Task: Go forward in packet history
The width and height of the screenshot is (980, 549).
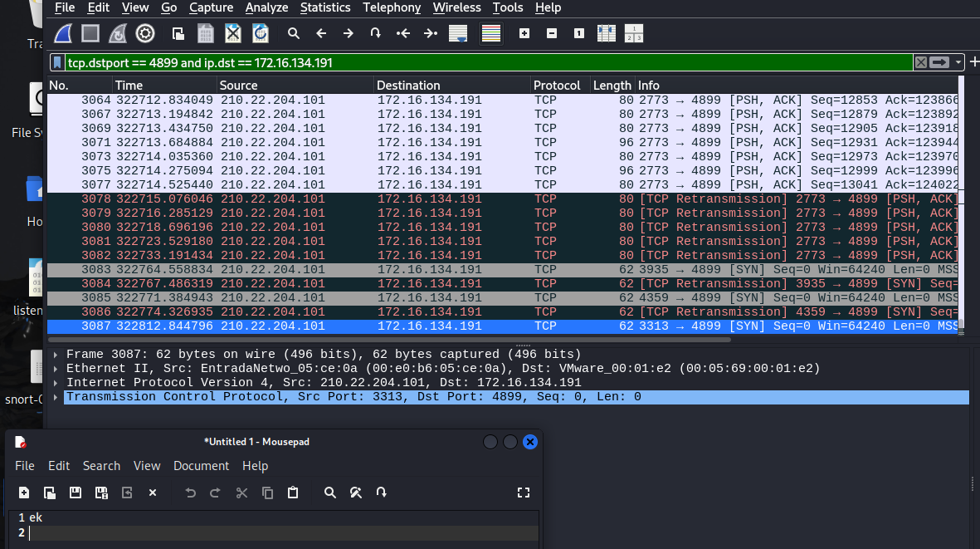Action: point(349,34)
